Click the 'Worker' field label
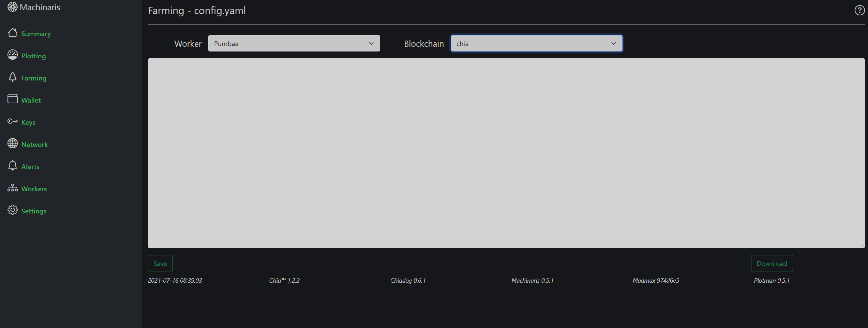 click(x=188, y=44)
